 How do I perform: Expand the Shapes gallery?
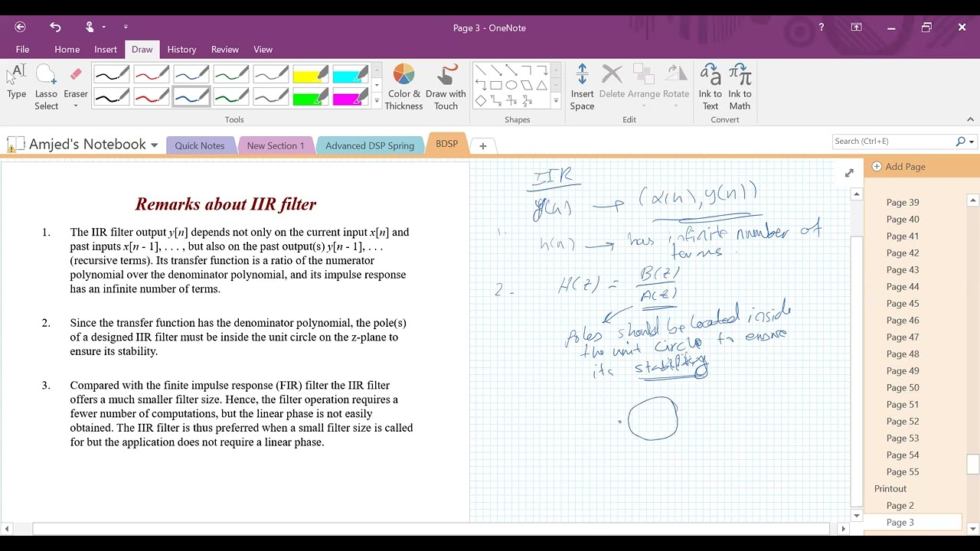[557, 101]
